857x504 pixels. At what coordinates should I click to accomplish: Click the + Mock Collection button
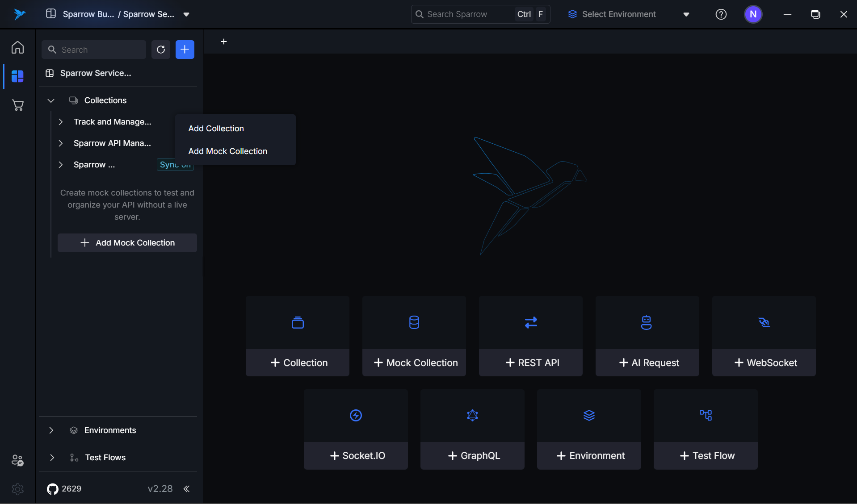coord(414,362)
